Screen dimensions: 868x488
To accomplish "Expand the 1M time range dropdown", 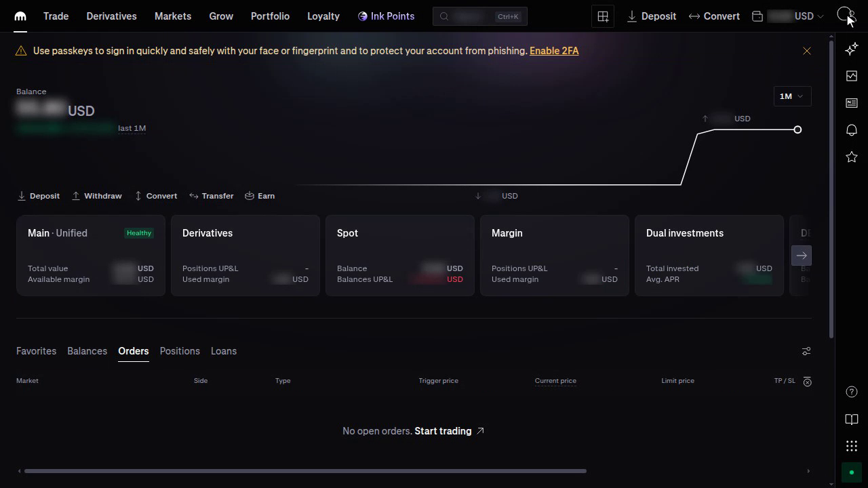I will click(x=792, y=96).
